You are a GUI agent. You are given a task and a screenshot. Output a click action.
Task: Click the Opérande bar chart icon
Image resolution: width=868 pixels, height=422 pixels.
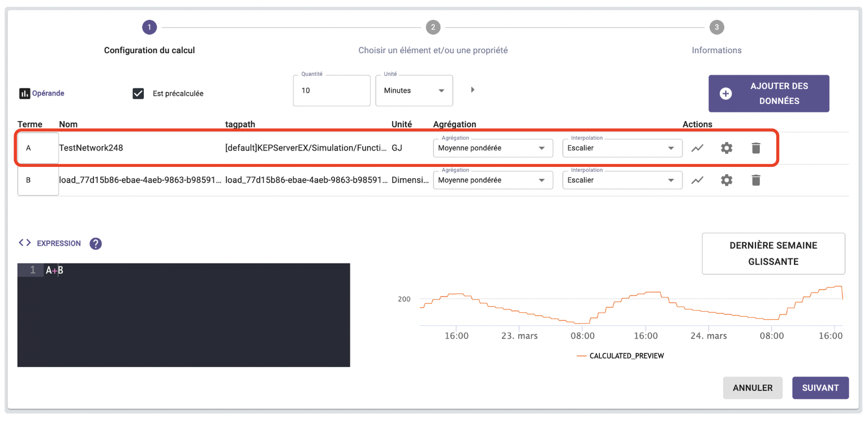24,93
